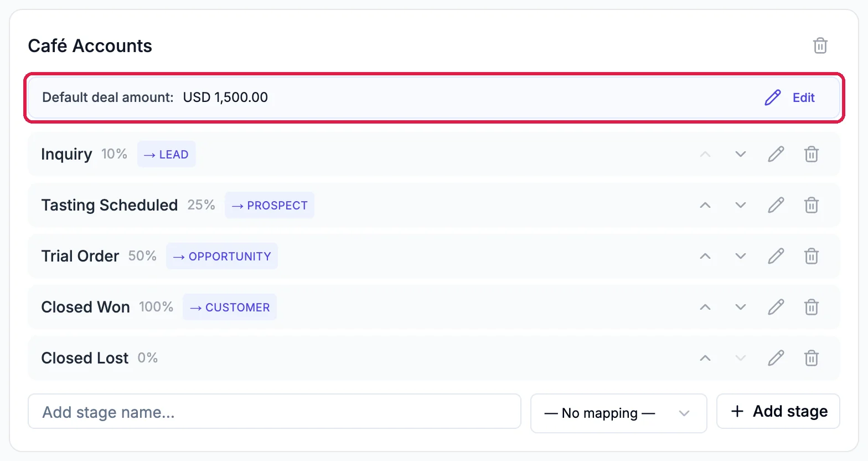
Task: Move Trial Order stage down
Action: point(741,256)
